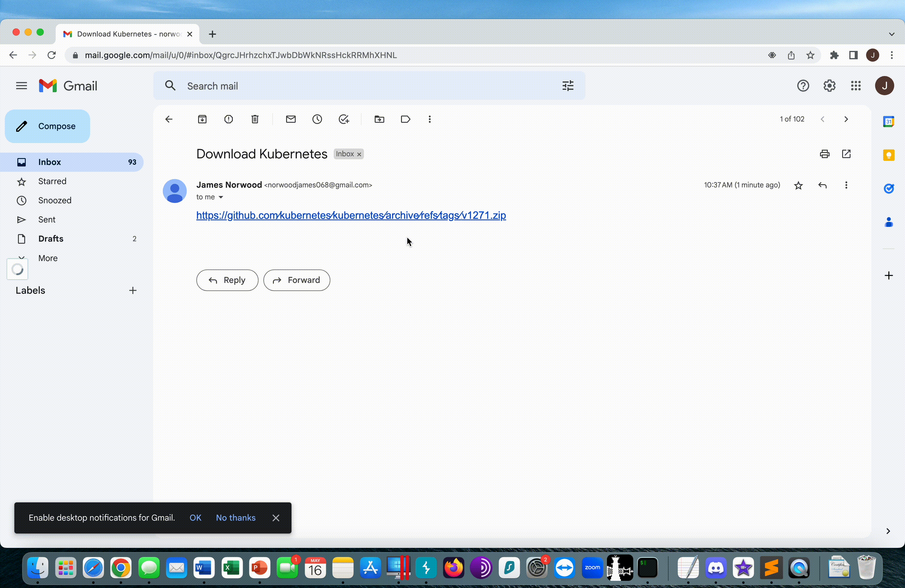
Task: Print the Download Kubernetes email
Action: (x=824, y=154)
